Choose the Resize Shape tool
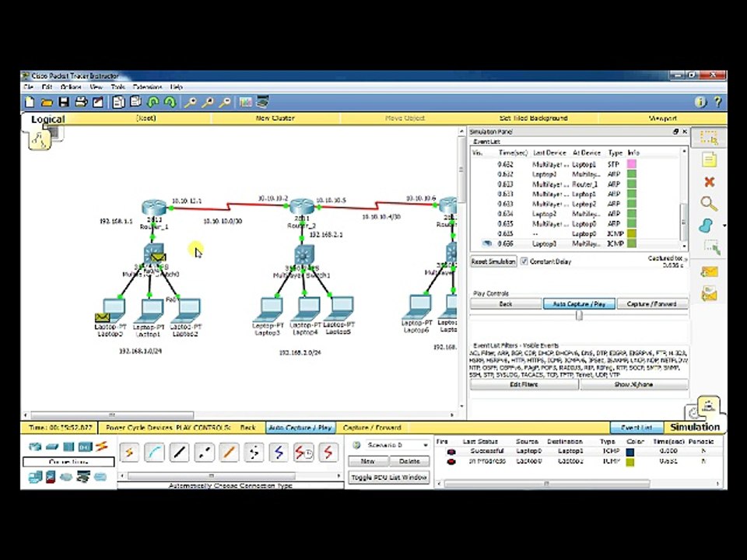 [710, 247]
